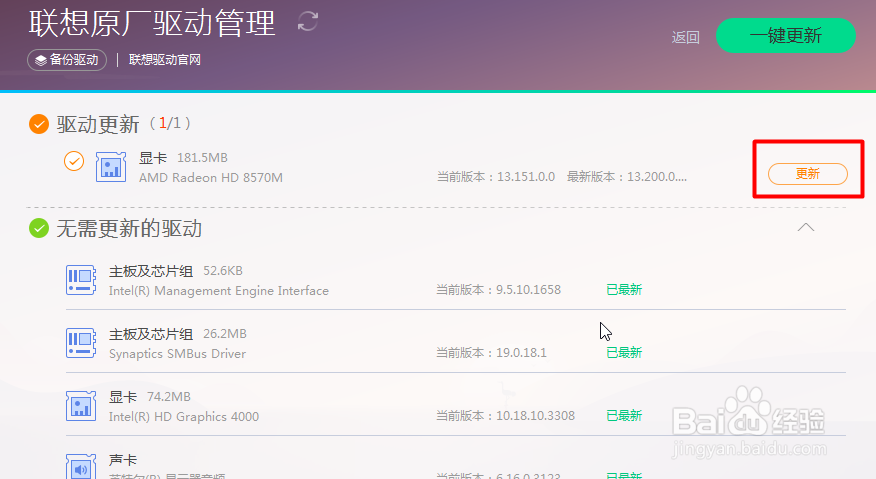
Task: Update the AMD Radeon driver with 更新
Action: tap(808, 174)
